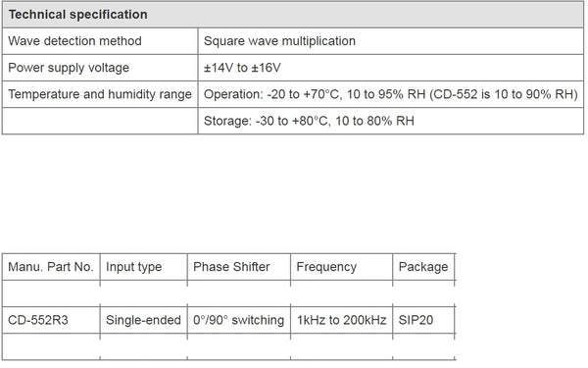Click the Input type column header
This screenshot has width=588, height=368.
tap(133, 267)
